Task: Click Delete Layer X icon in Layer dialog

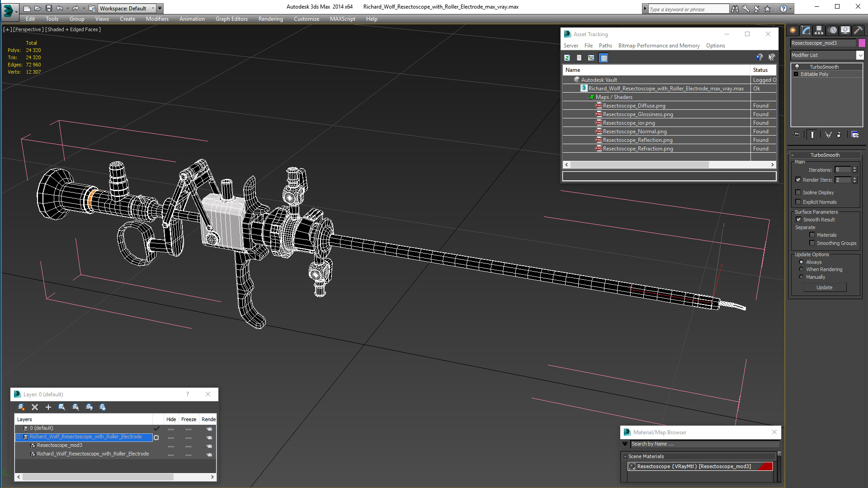Action: (x=35, y=407)
